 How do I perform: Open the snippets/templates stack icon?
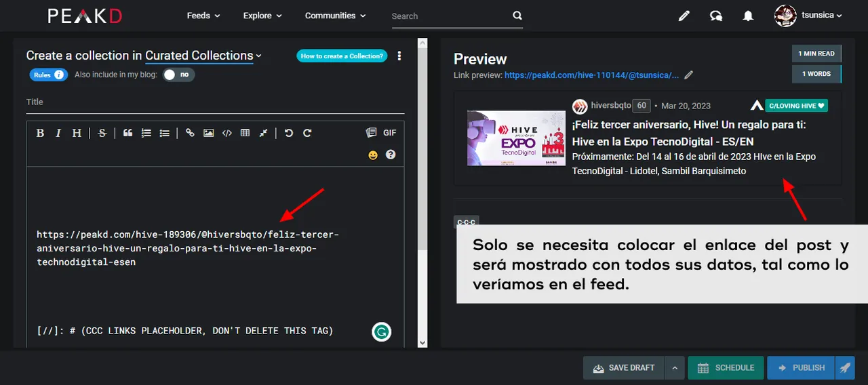(x=371, y=133)
